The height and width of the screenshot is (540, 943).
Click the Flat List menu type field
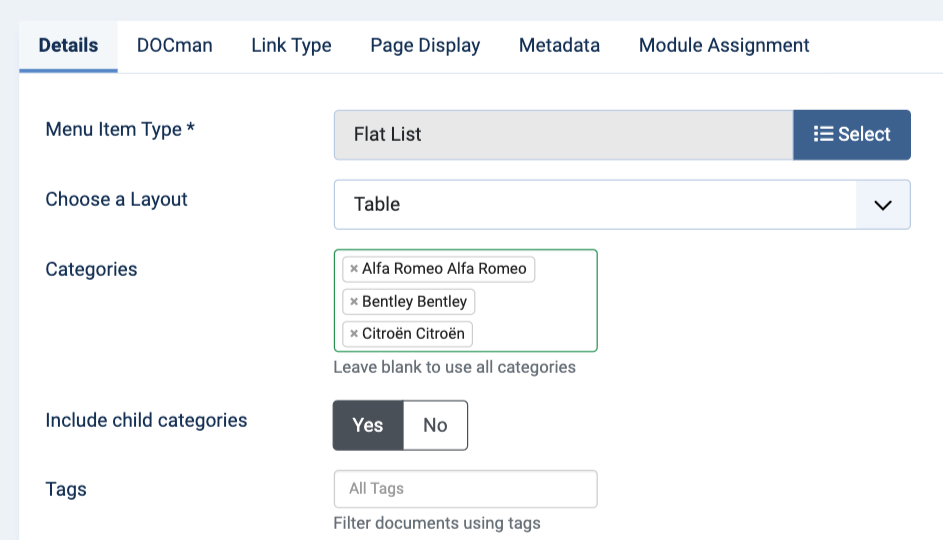tap(563, 134)
